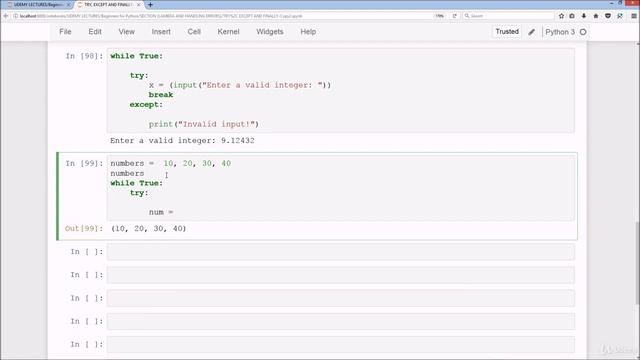Click the browser Search field
640x360 pixels.
[508, 16]
